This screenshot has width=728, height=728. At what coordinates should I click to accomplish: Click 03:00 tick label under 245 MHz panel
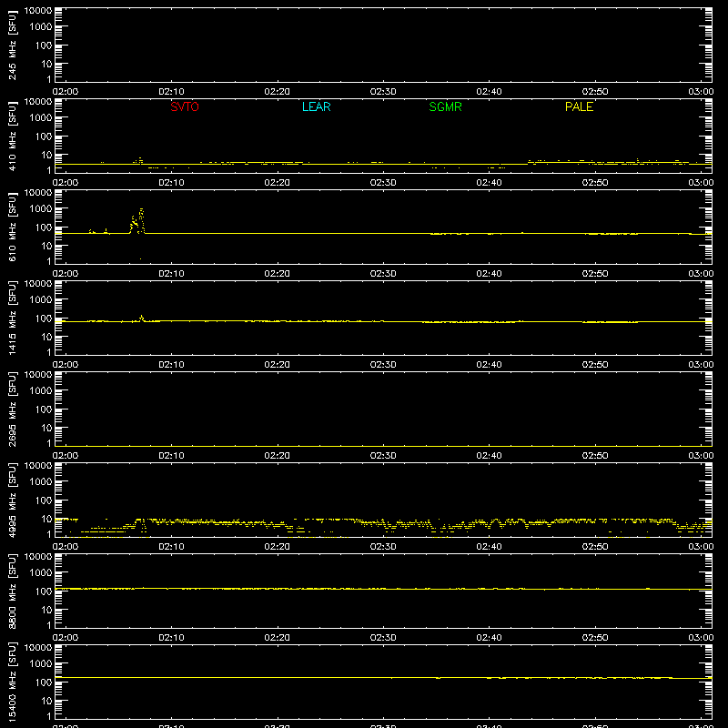pyautogui.click(x=701, y=92)
